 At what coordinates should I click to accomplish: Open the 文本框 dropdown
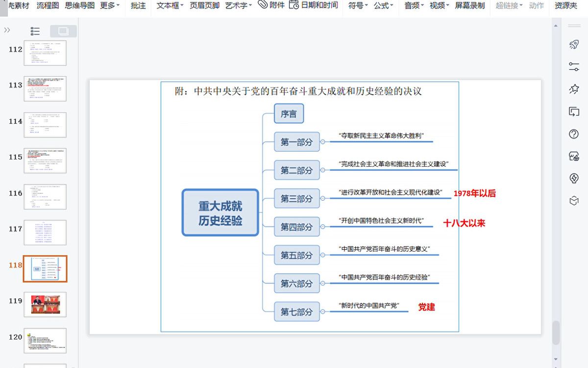[170, 5]
